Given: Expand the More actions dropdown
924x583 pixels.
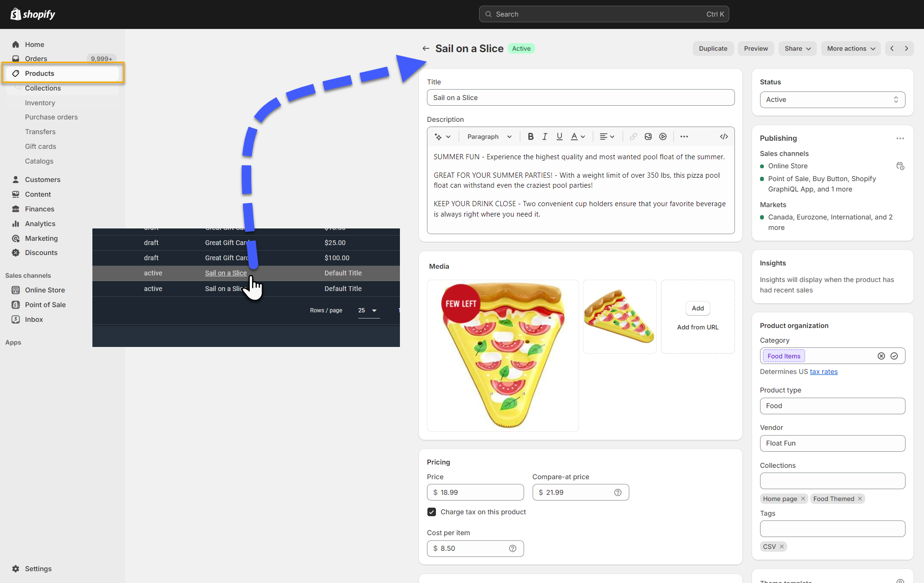Looking at the screenshot, I should pos(851,48).
